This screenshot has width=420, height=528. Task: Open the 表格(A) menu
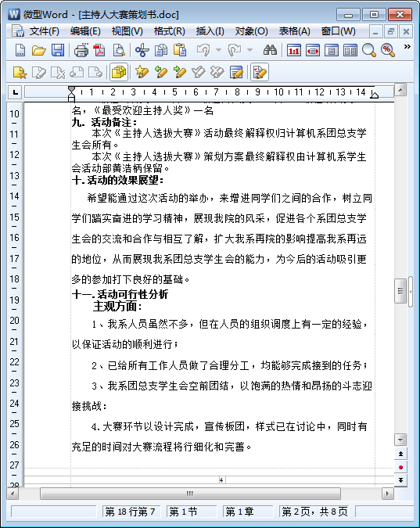coord(294,31)
